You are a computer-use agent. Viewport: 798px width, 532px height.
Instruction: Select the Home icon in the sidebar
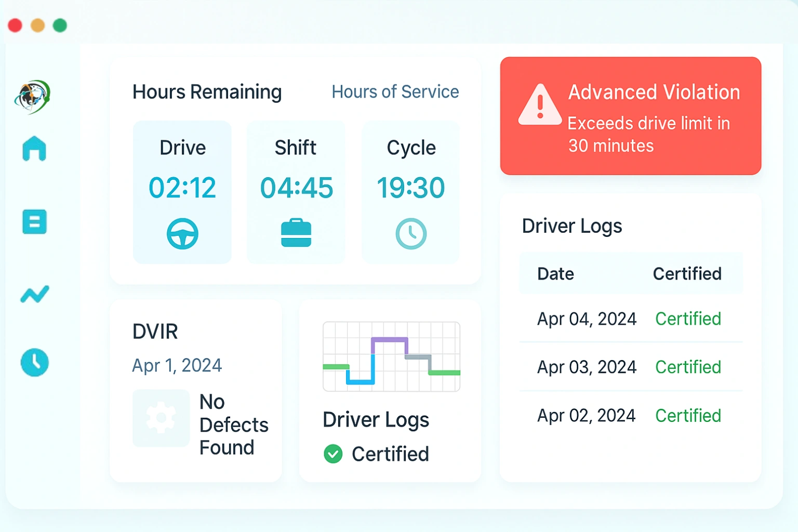tap(34, 150)
